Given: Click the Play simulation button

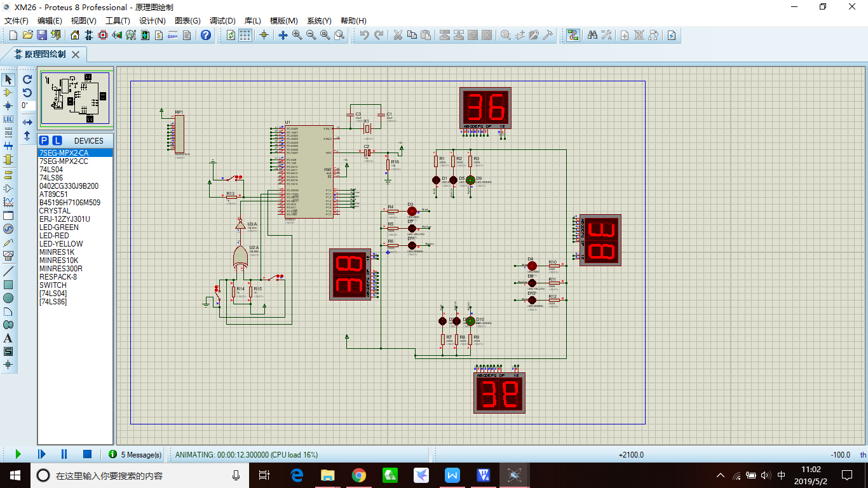Looking at the screenshot, I should point(18,454).
